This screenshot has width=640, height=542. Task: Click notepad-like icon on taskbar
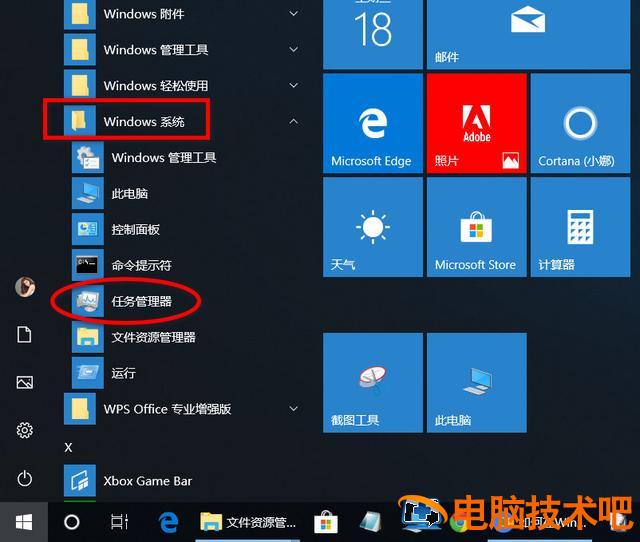pos(371,522)
